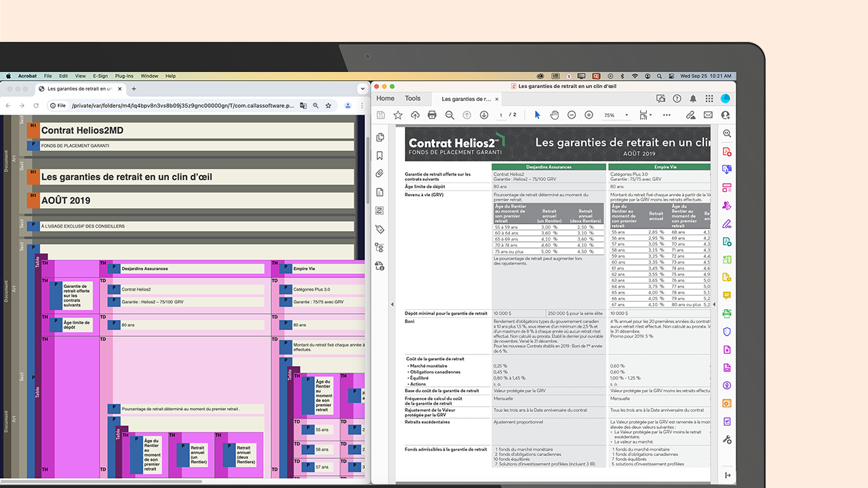Open the E-Sign menu
Image resolution: width=868 pixels, height=488 pixels.
click(x=100, y=76)
